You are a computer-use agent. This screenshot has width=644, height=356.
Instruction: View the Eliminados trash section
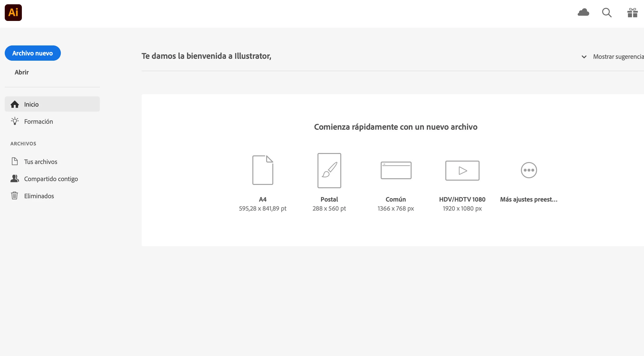click(x=39, y=196)
